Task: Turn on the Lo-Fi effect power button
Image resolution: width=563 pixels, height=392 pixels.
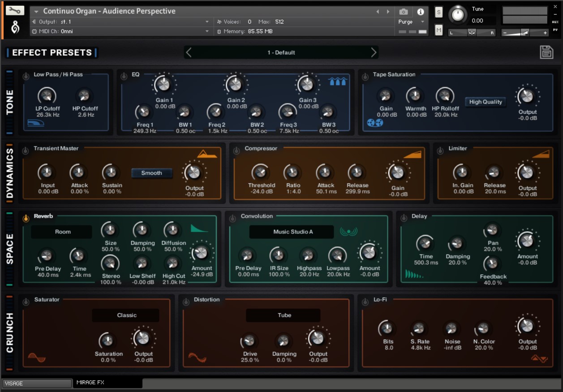Action: (x=365, y=302)
